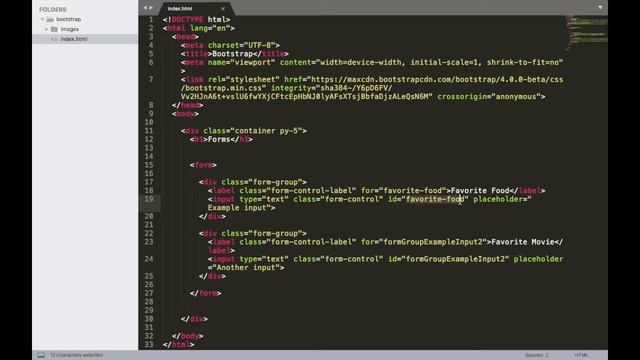Expand the images folder arrow
This screenshot has width=640, height=360.
pos(46,29)
